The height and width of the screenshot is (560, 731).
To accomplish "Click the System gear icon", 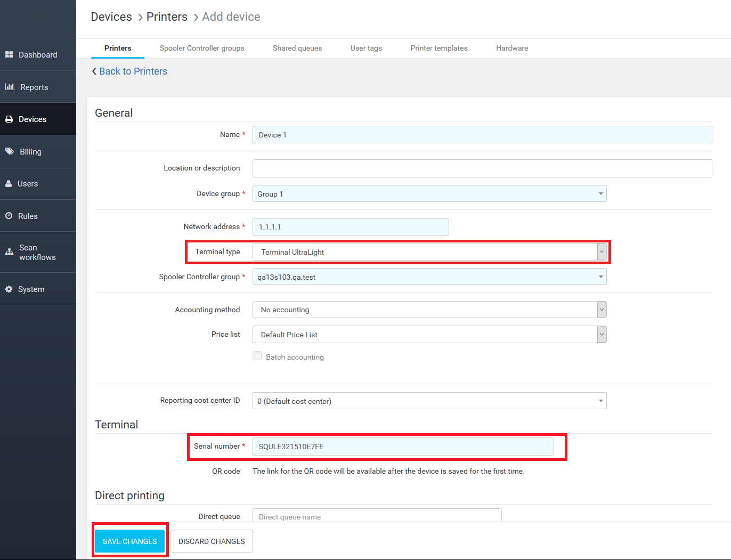I will pos(9,289).
